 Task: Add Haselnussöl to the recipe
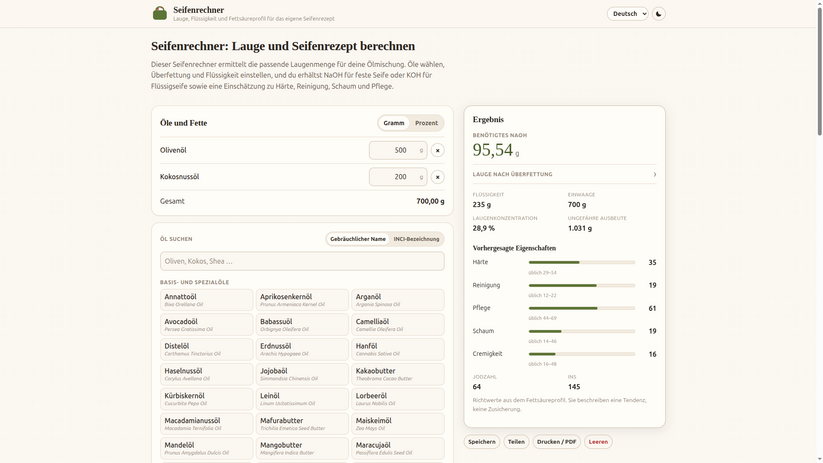tap(206, 374)
